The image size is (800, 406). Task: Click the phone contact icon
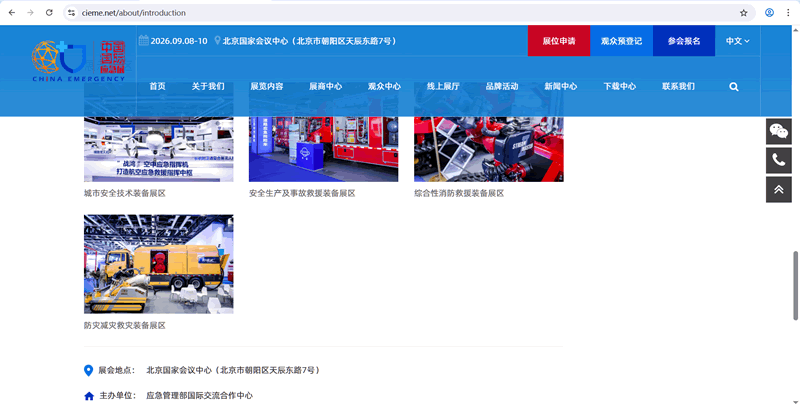778,160
